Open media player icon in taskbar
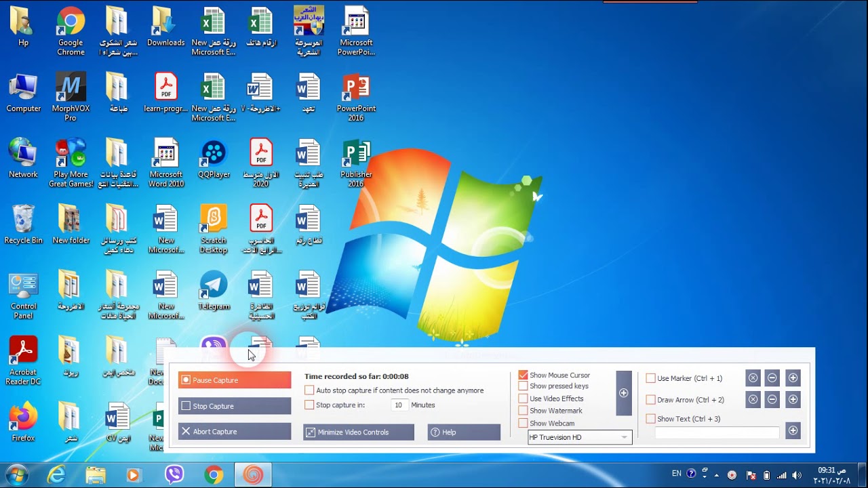 [x=134, y=475]
